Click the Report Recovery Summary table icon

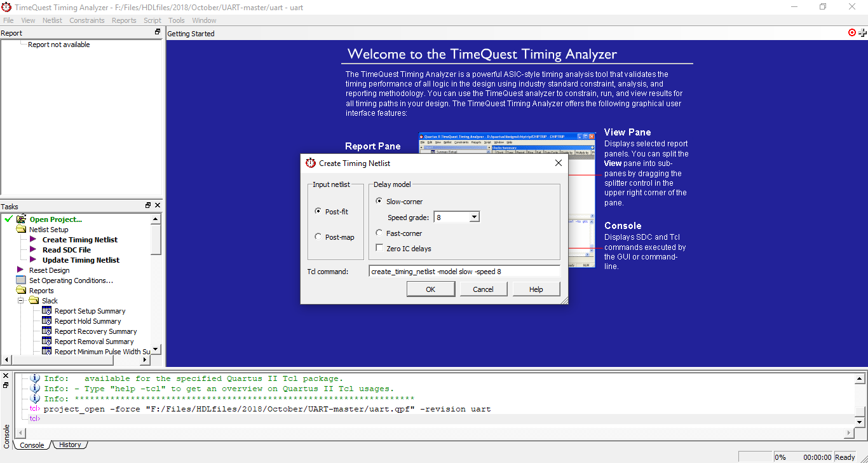coord(46,331)
